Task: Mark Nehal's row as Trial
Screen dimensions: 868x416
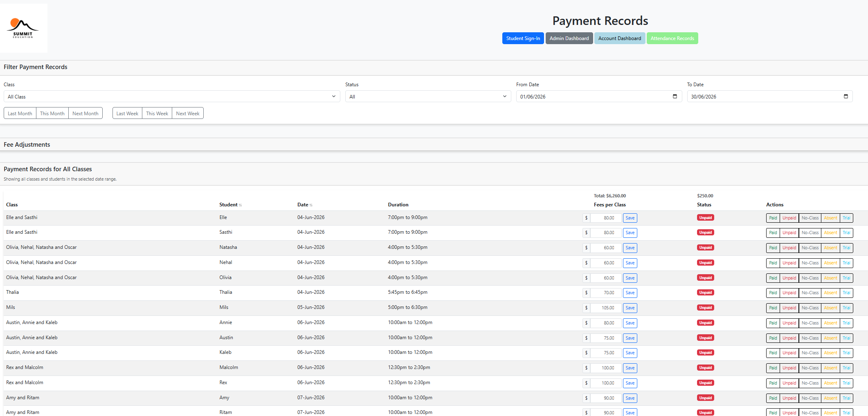Action: point(846,263)
